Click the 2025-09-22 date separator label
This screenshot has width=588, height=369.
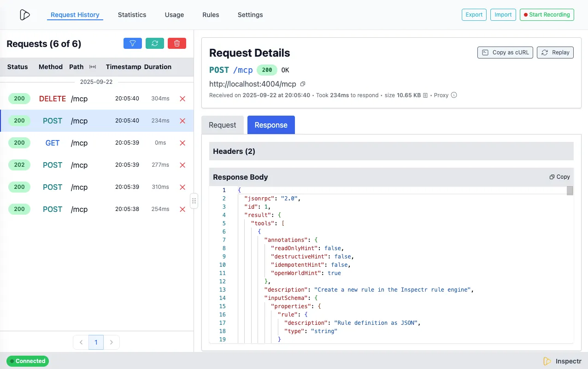click(96, 82)
